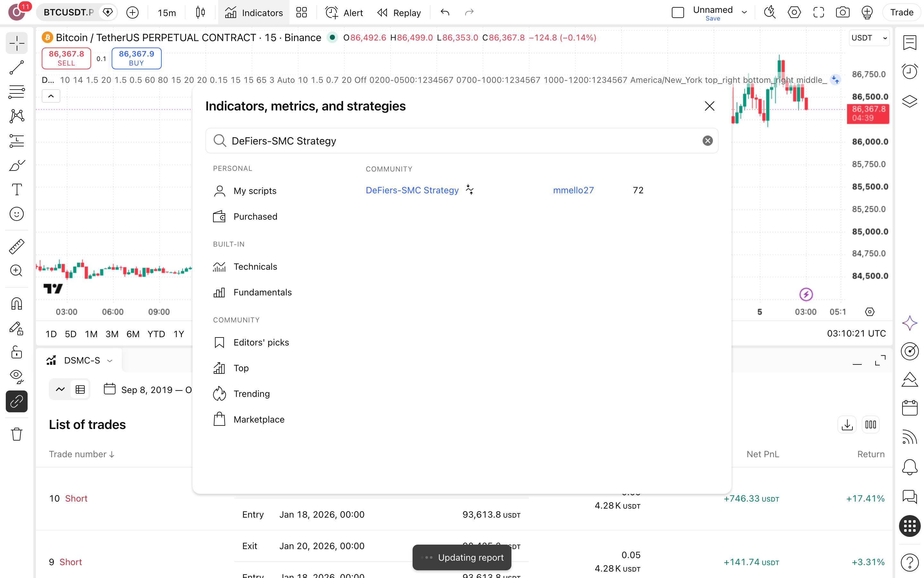924x578 pixels.
Task: Open notifications bell panel
Action: pos(910,467)
